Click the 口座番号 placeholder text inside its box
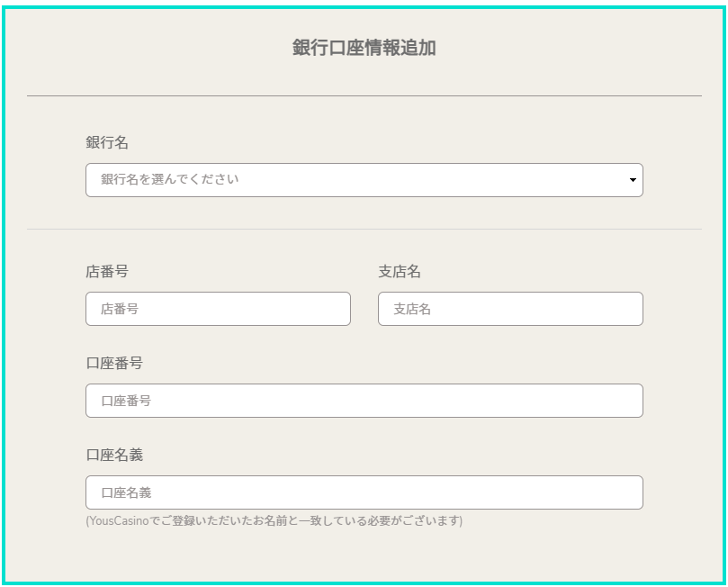Image resolution: width=728 pixels, height=587 pixels. [x=126, y=401]
